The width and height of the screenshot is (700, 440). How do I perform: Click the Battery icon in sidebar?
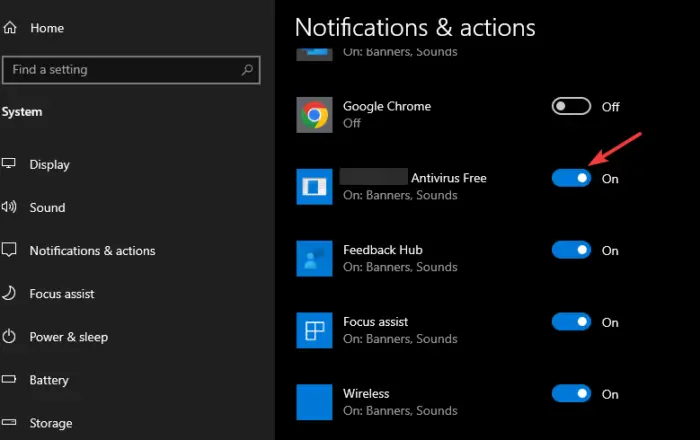pos(9,379)
